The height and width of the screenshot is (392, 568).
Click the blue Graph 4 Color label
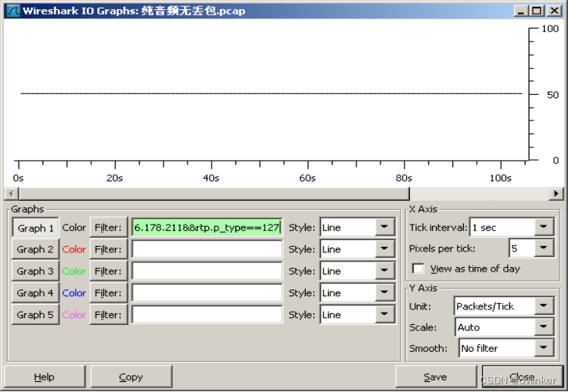[74, 292]
